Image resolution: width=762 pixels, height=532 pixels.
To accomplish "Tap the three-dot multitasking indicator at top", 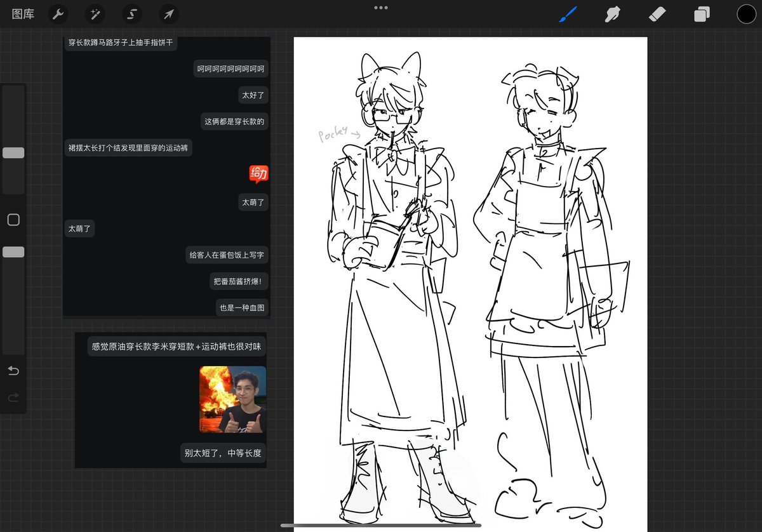I will 381,8.
